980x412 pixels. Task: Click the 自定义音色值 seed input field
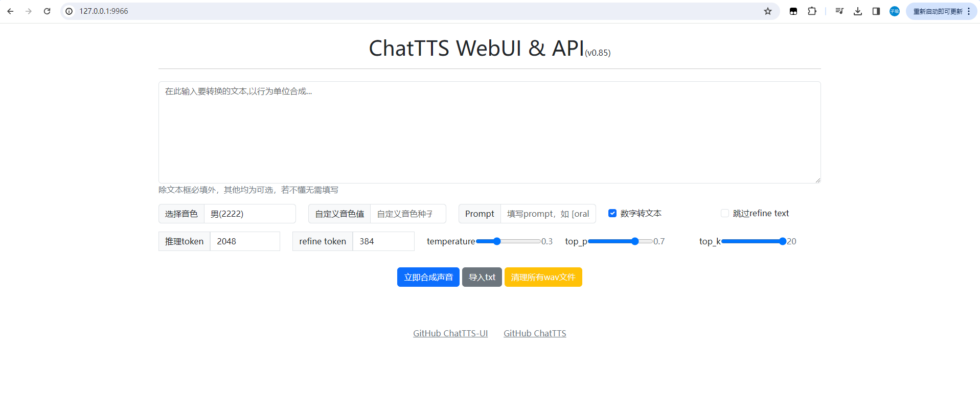407,214
